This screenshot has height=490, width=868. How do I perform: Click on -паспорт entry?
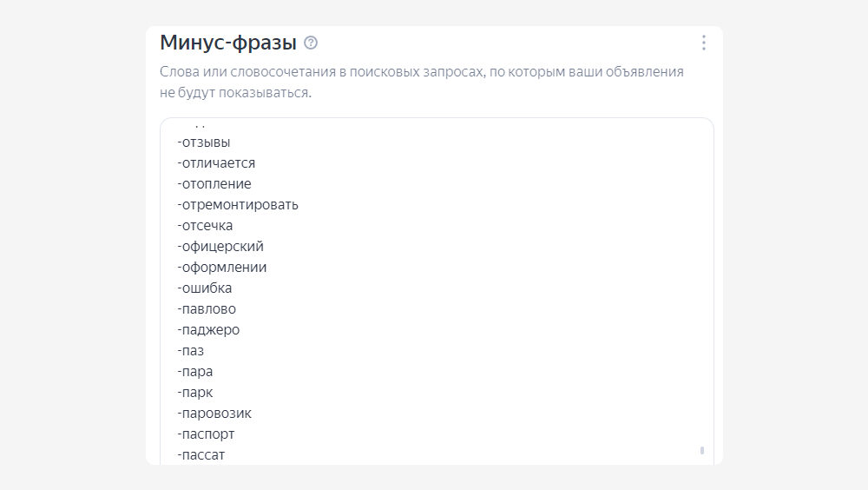tap(206, 434)
